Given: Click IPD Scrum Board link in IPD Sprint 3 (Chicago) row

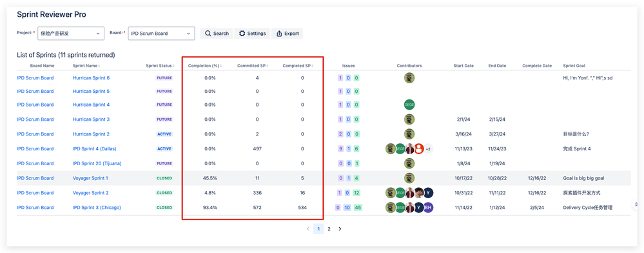Looking at the screenshot, I should point(35,208).
